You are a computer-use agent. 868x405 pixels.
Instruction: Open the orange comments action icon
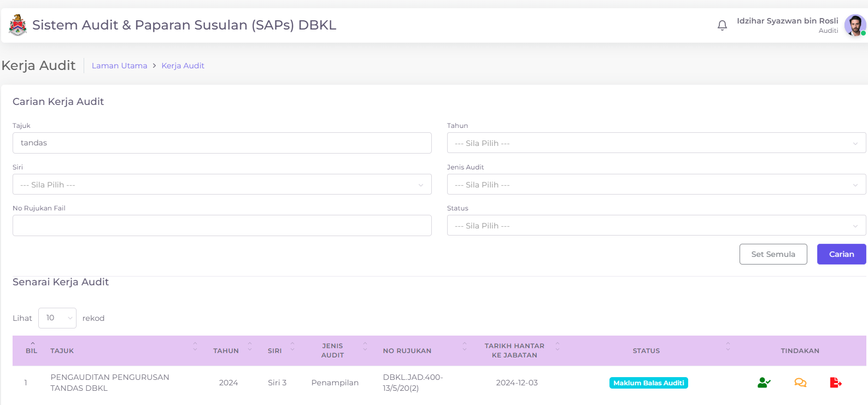point(800,383)
